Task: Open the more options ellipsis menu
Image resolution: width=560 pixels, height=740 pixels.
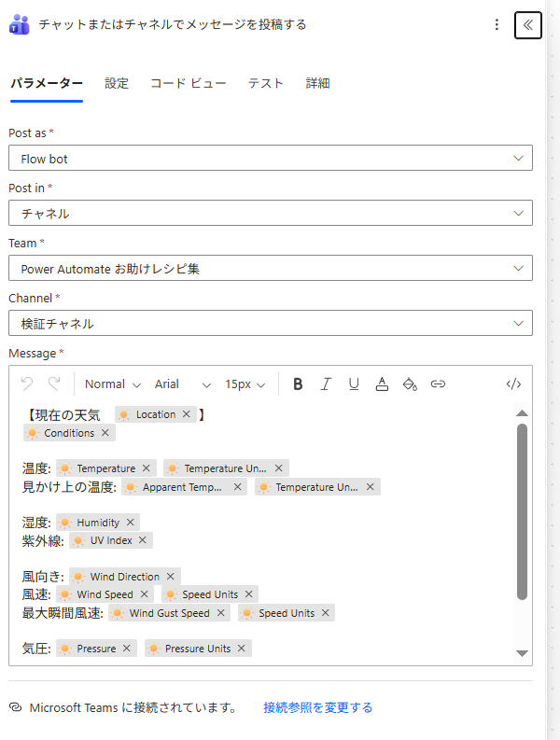Action: [x=497, y=25]
